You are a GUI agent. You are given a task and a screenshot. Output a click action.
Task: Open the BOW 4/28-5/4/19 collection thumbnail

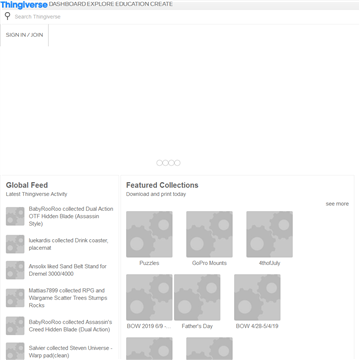tap(257, 297)
